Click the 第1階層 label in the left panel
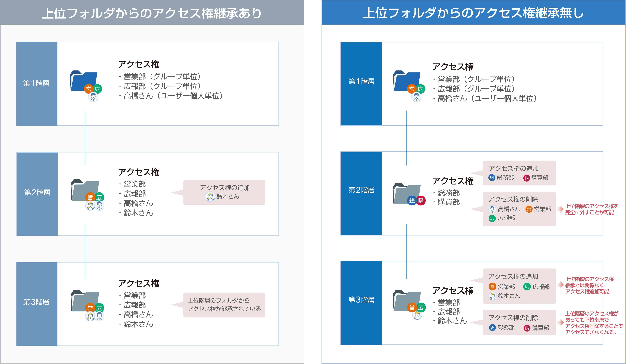Viewport: 626px width, 364px height. pyautogui.click(x=36, y=83)
